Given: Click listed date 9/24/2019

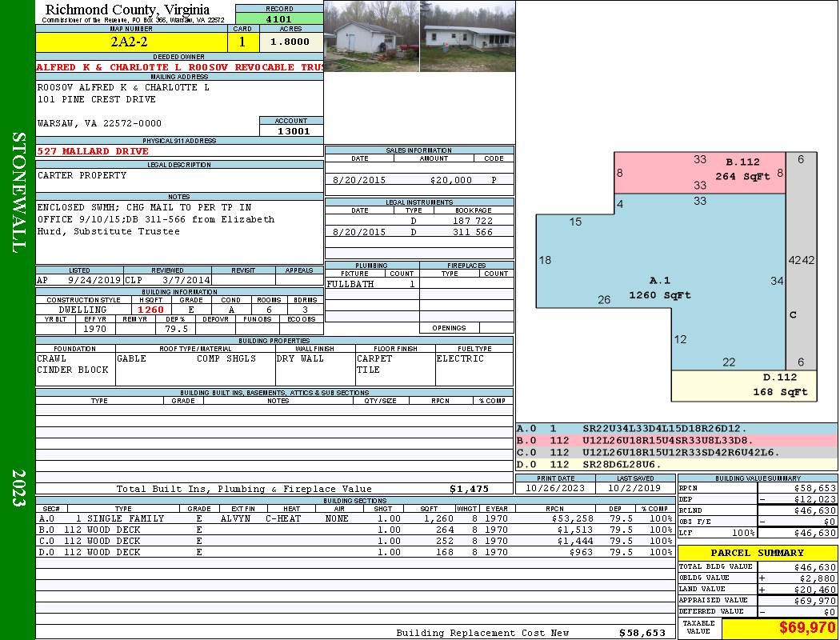Looking at the screenshot, I should (94, 280).
